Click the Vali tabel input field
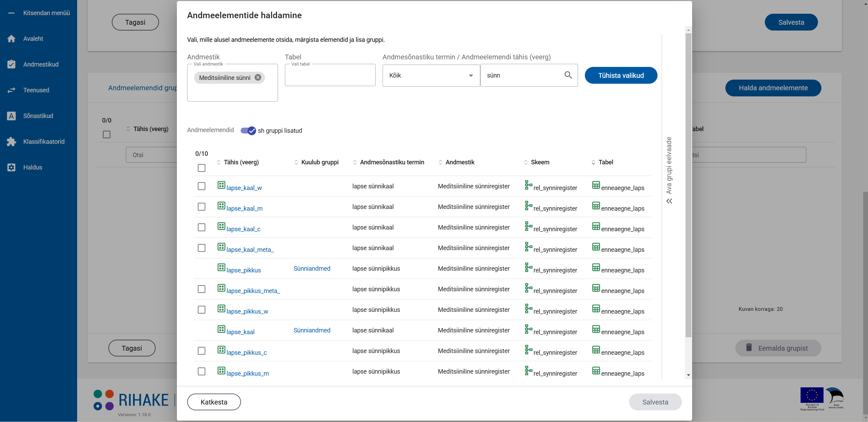This screenshot has height=422, width=868. point(330,75)
